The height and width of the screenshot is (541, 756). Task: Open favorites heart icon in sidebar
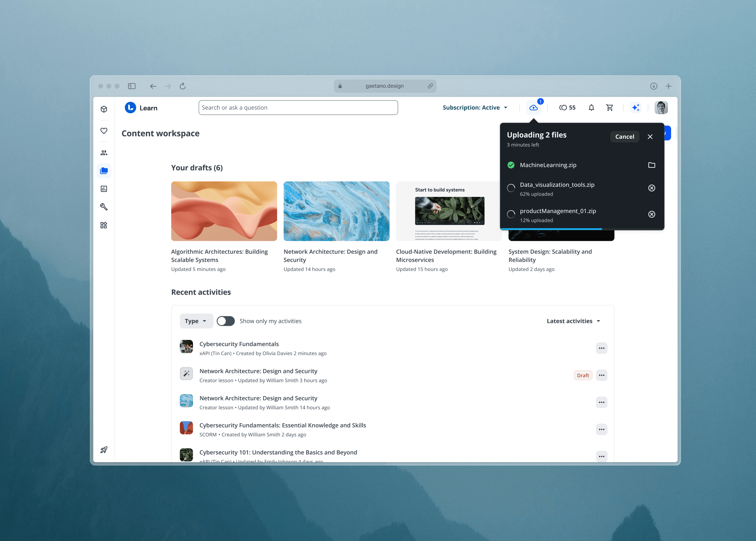pos(104,131)
